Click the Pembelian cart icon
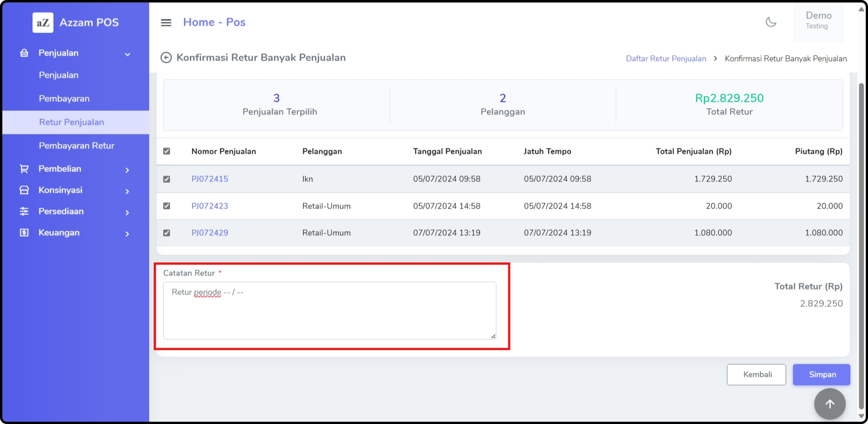Viewport: 868px width, 424px height. click(x=24, y=169)
